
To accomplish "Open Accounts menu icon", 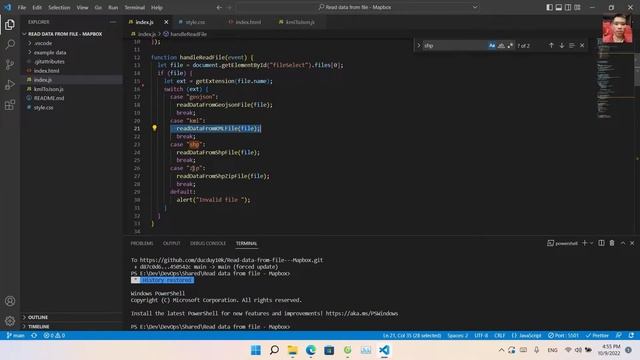I will coord(10,301).
